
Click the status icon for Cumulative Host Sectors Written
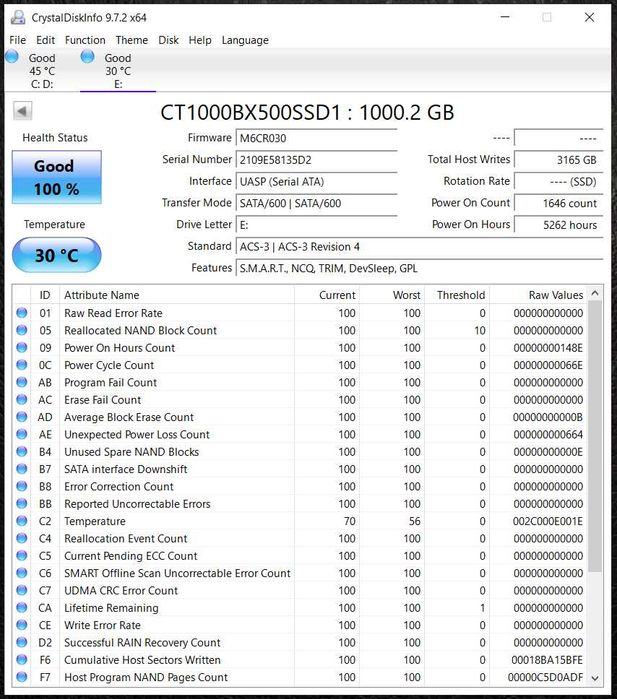pos(21,659)
